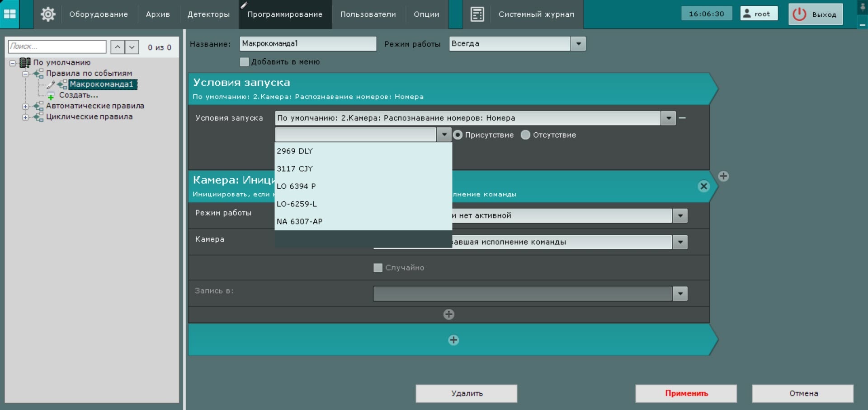Close the camera action block

point(703,186)
